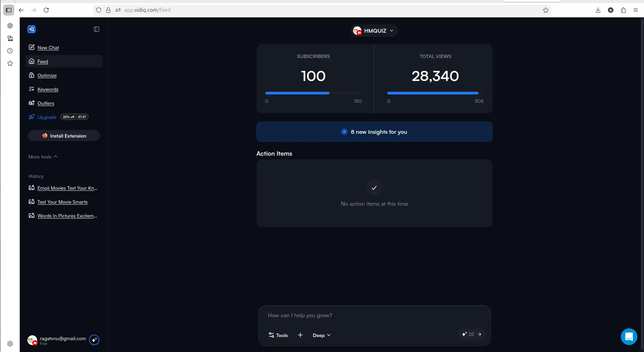
Task: Open 'Test Your Movie Smarts' history item
Action: click(x=58, y=202)
